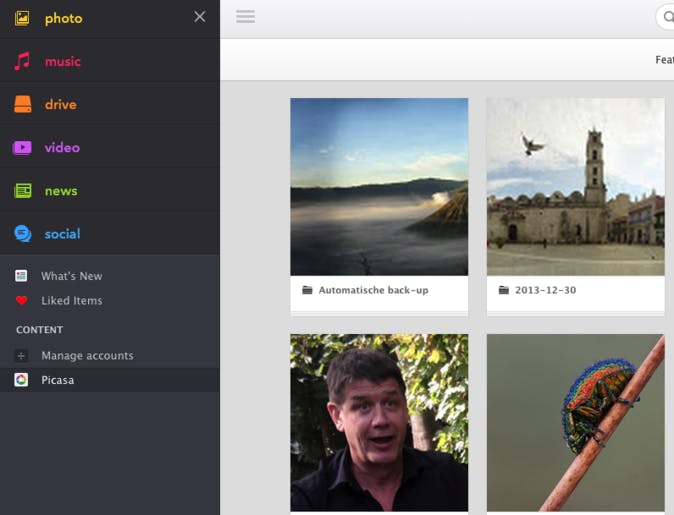Click the 2013-12-30 folder label
Screen dimensions: 674x515
[545, 290]
